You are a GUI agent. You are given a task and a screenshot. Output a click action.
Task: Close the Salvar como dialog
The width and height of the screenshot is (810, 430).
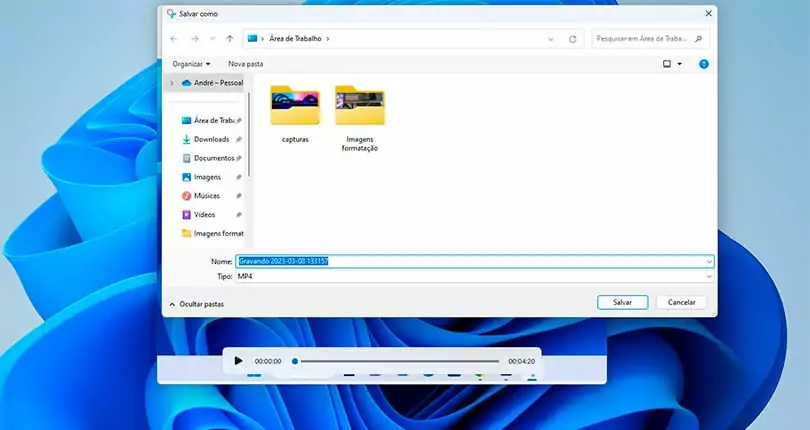tap(709, 13)
